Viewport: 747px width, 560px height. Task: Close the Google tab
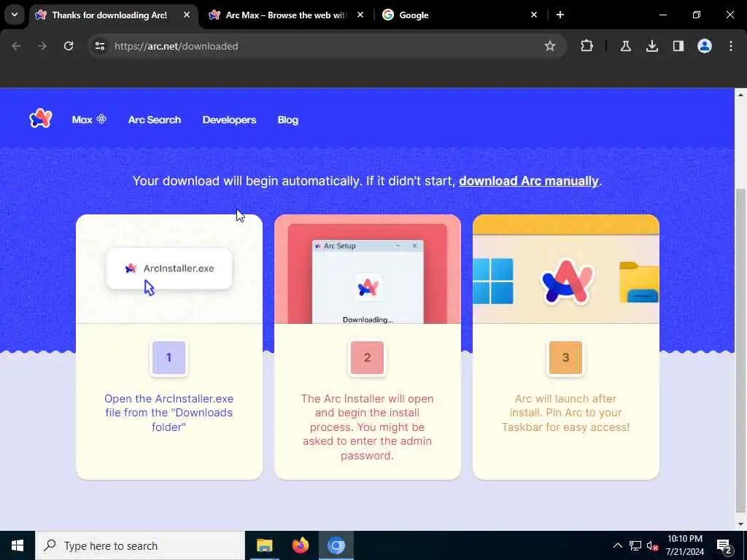533,15
